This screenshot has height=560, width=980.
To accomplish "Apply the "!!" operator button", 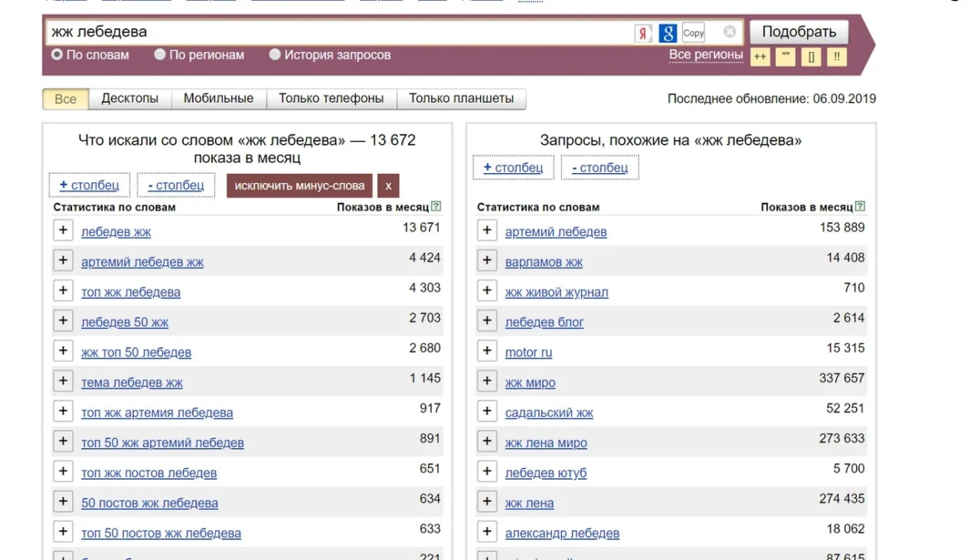I will coord(837,57).
